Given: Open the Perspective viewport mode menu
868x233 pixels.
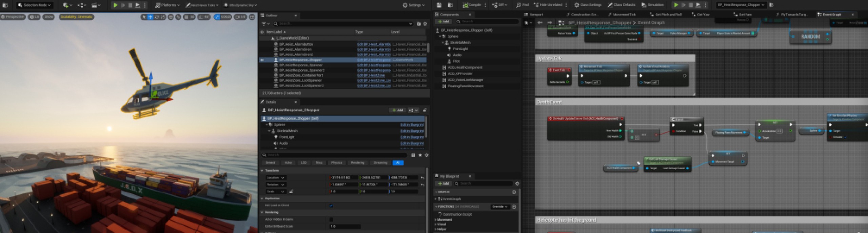Looking at the screenshot, I should [13, 17].
